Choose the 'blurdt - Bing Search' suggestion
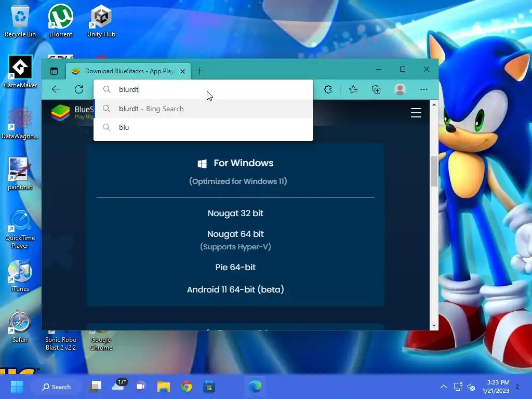Viewport: 532px width, 399px height. (203, 109)
